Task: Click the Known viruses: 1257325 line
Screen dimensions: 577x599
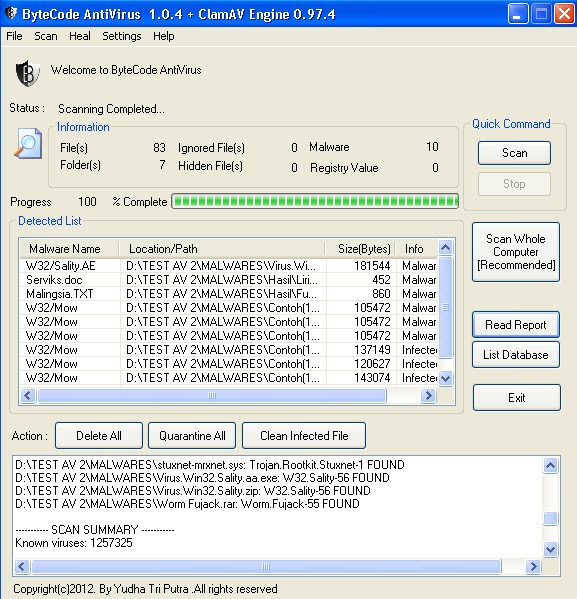Action: coord(74,543)
